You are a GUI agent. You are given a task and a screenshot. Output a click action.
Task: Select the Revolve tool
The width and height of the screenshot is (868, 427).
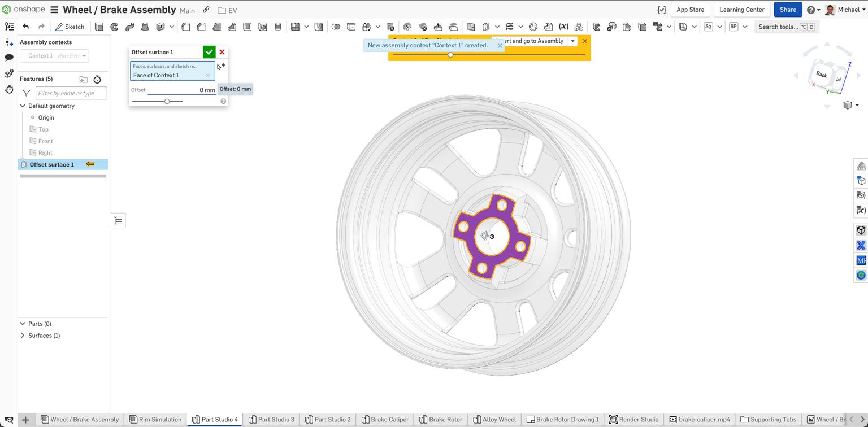[113, 27]
